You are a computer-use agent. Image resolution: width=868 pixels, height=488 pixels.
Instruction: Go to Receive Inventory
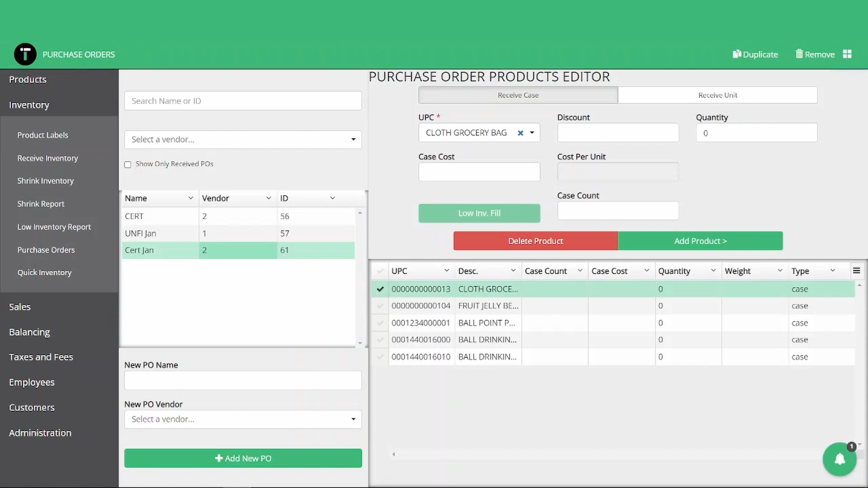[x=47, y=158]
